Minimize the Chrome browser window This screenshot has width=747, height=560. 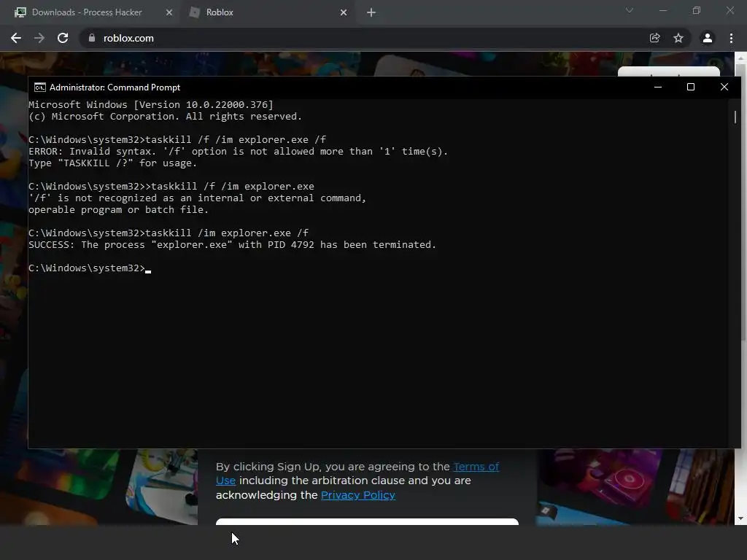pyautogui.click(x=662, y=10)
